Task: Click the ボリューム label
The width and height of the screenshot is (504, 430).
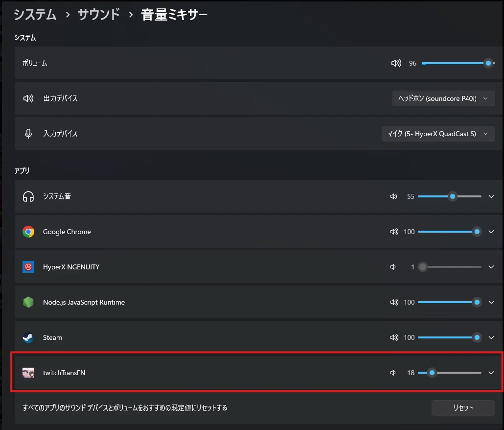Action: point(35,63)
